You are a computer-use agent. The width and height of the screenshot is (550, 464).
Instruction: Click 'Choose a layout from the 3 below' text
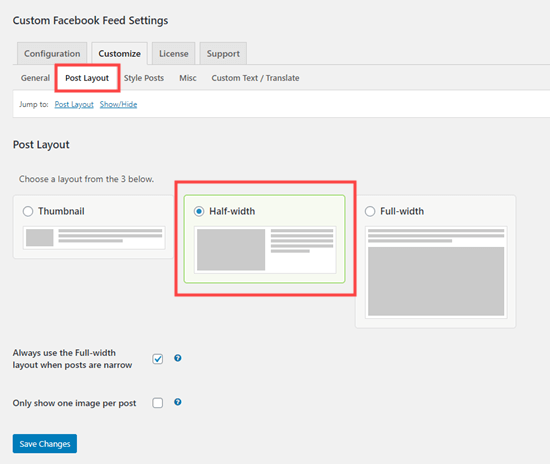pyautogui.click(x=86, y=179)
